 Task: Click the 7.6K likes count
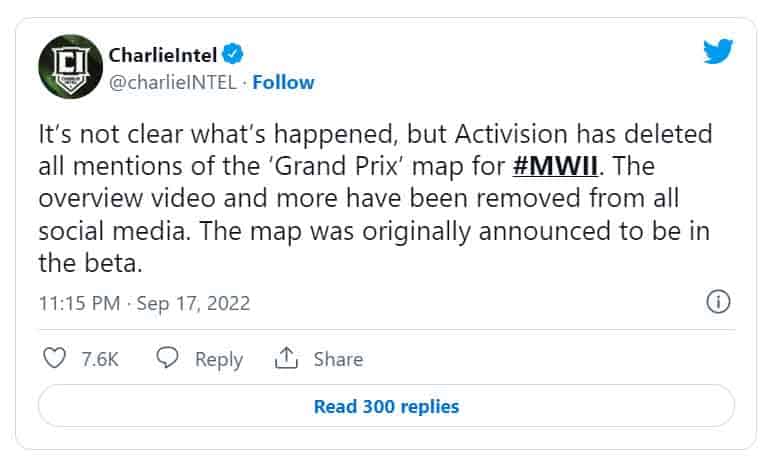[100, 359]
